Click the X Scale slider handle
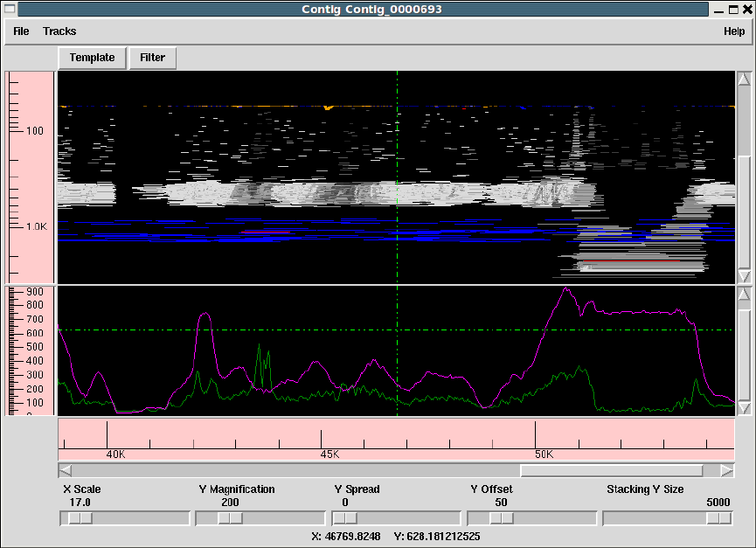The image size is (756, 548). [80, 518]
